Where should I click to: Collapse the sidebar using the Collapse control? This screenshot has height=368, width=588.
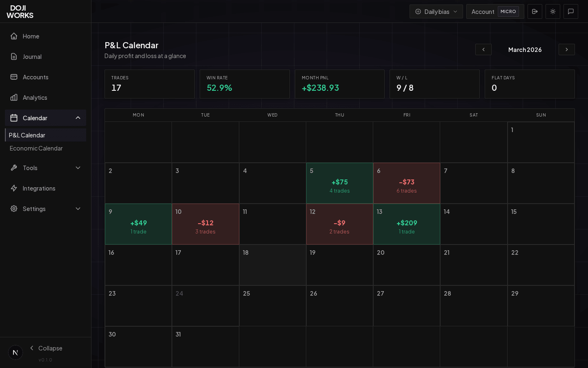click(x=46, y=348)
